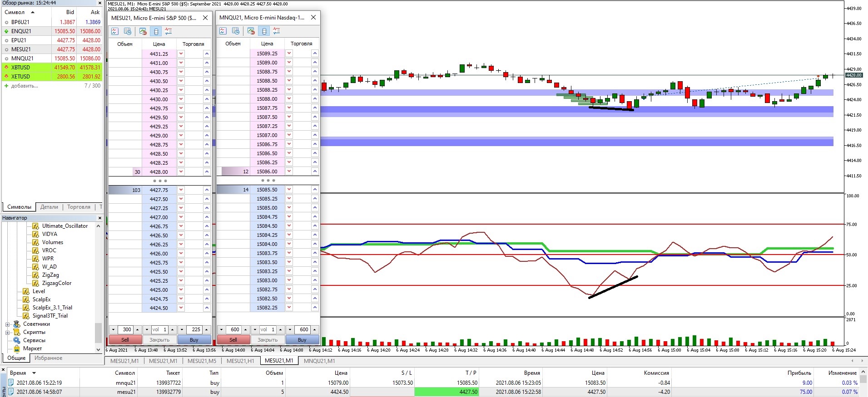The image size is (868, 397).
Task: Toggle spread mode icon in MESU21 depth window
Action: point(156,31)
